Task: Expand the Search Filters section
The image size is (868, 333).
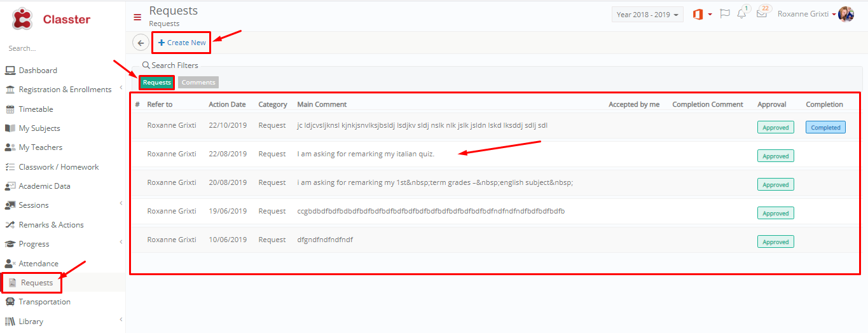Action: point(170,65)
